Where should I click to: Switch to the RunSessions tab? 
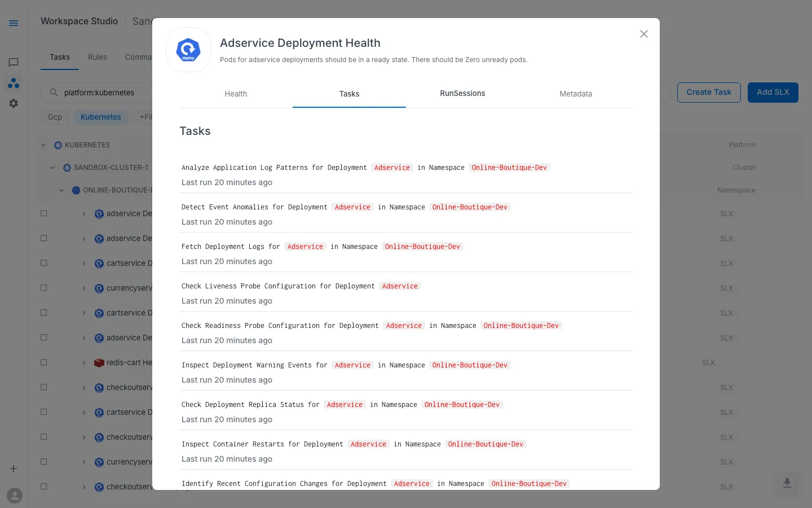click(x=462, y=94)
